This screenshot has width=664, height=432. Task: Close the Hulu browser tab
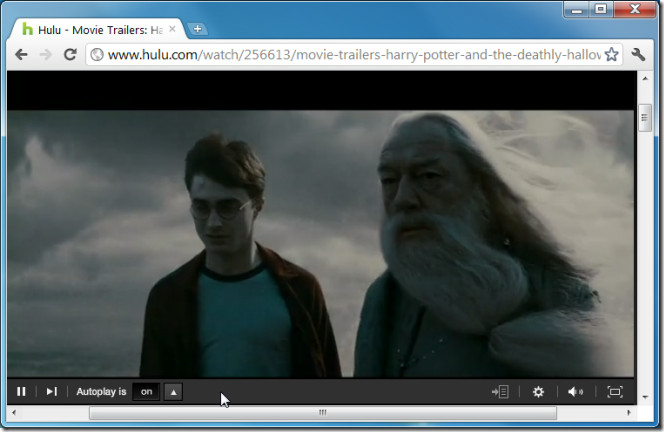click(172, 29)
